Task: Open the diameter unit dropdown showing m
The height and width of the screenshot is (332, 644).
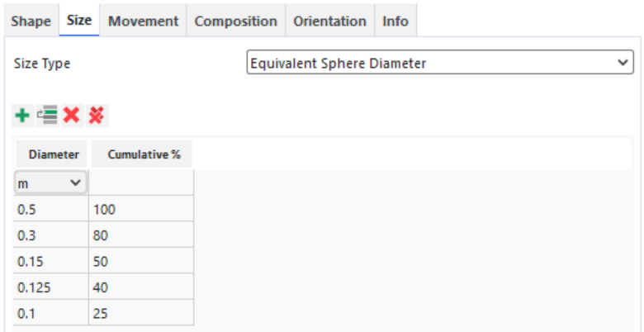Action: (50, 183)
